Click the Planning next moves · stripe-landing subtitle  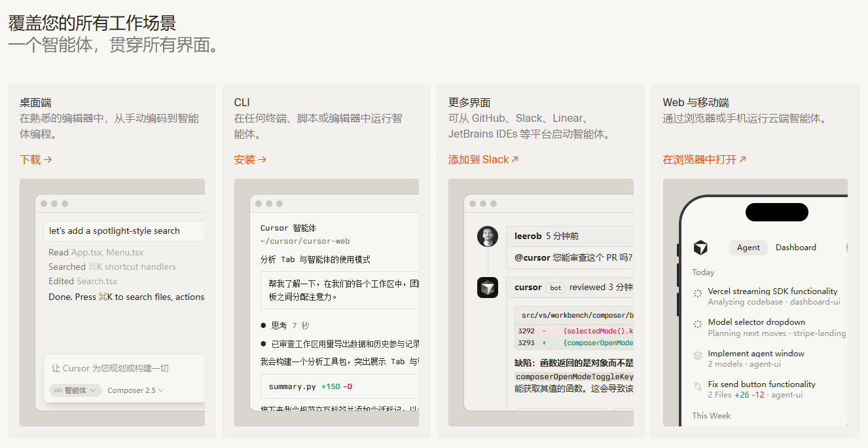click(x=776, y=333)
